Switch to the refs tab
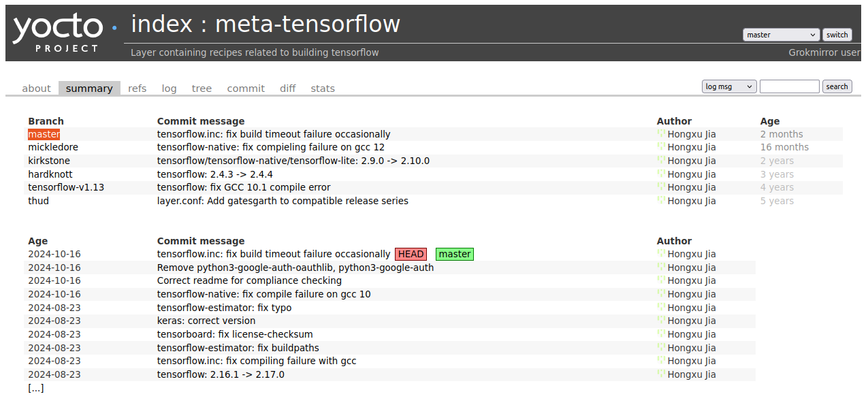 coord(137,88)
